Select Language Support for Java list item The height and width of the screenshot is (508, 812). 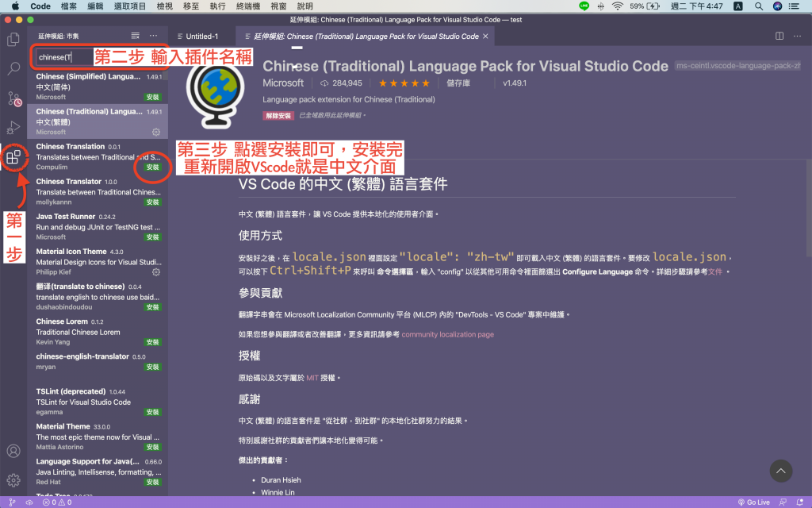point(98,471)
